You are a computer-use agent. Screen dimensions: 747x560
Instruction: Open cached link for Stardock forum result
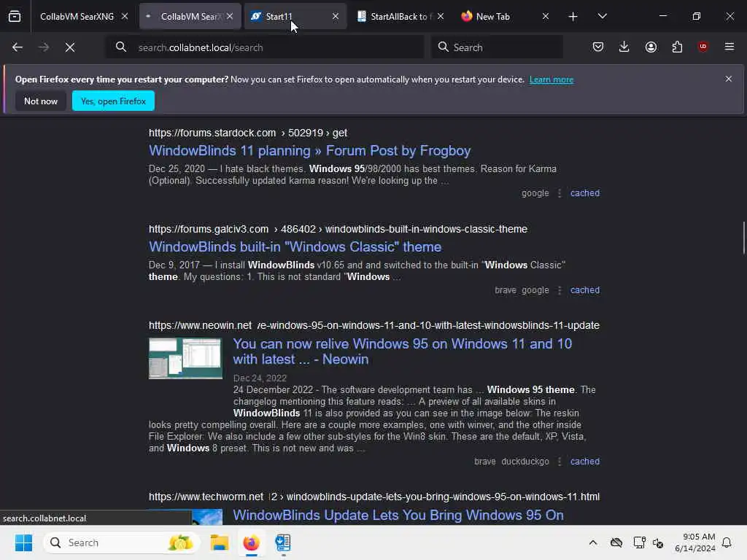click(585, 192)
